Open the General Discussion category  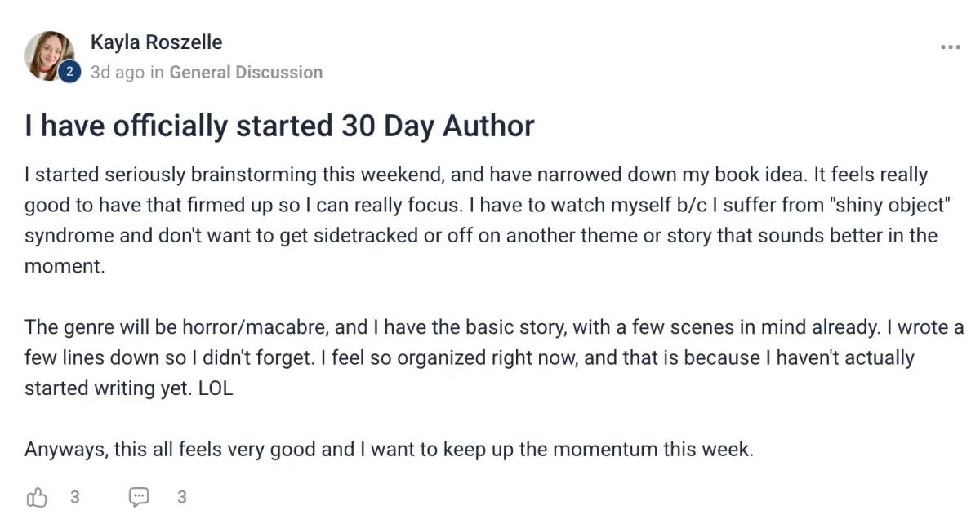[x=246, y=73]
